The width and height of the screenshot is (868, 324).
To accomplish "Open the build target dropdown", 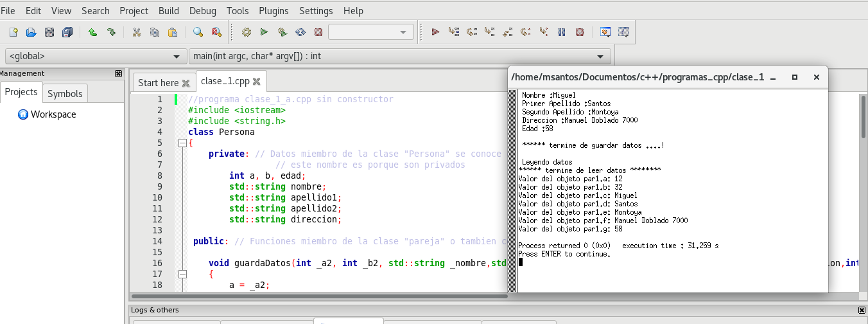I will point(371,32).
